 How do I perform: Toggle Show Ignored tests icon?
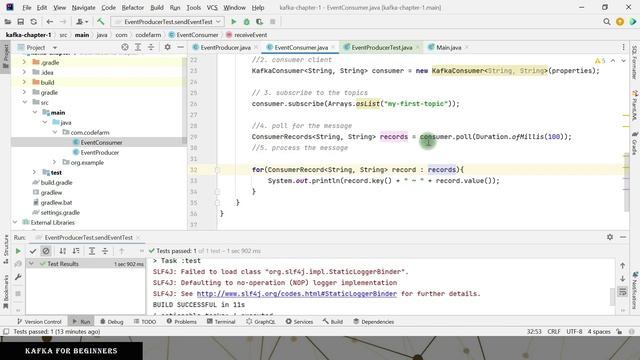46,251
